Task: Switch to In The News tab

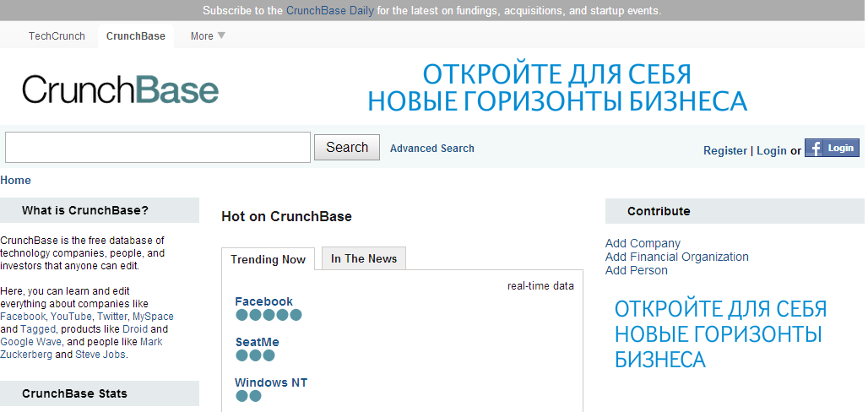Action: [364, 258]
